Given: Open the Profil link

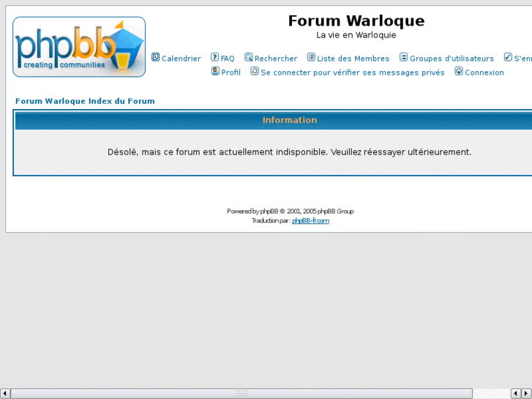Looking at the screenshot, I should click(231, 72).
